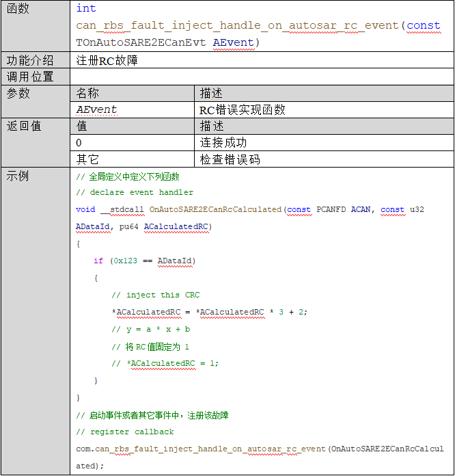Viewport: 455px width, 476px height.
Task: Select the 'int' return type keyword
Action: point(86,8)
